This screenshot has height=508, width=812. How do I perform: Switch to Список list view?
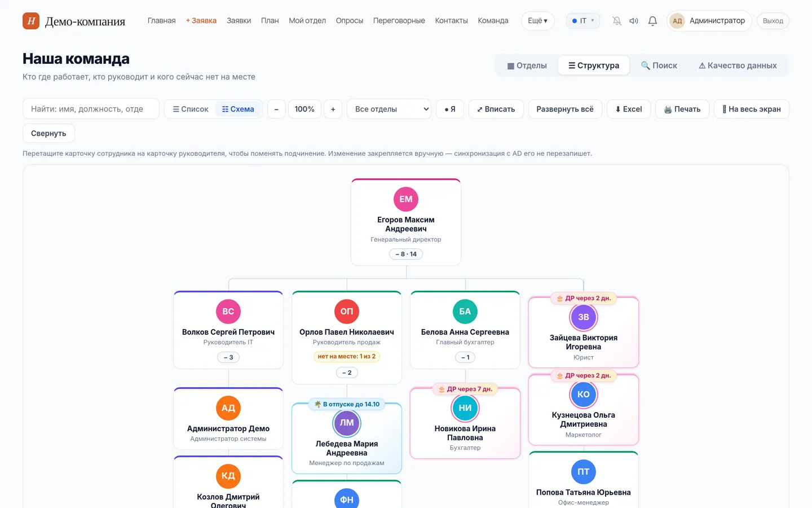tap(191, 109)
